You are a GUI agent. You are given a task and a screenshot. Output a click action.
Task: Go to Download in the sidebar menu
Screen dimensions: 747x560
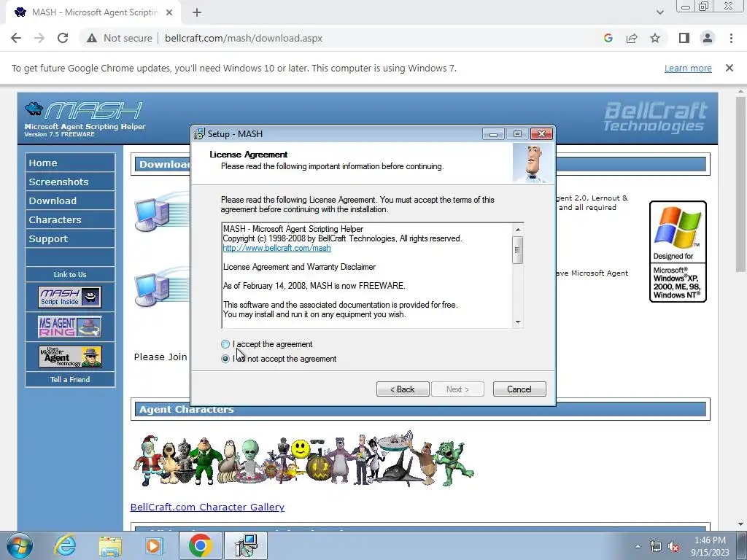click(x=70, y=201)
